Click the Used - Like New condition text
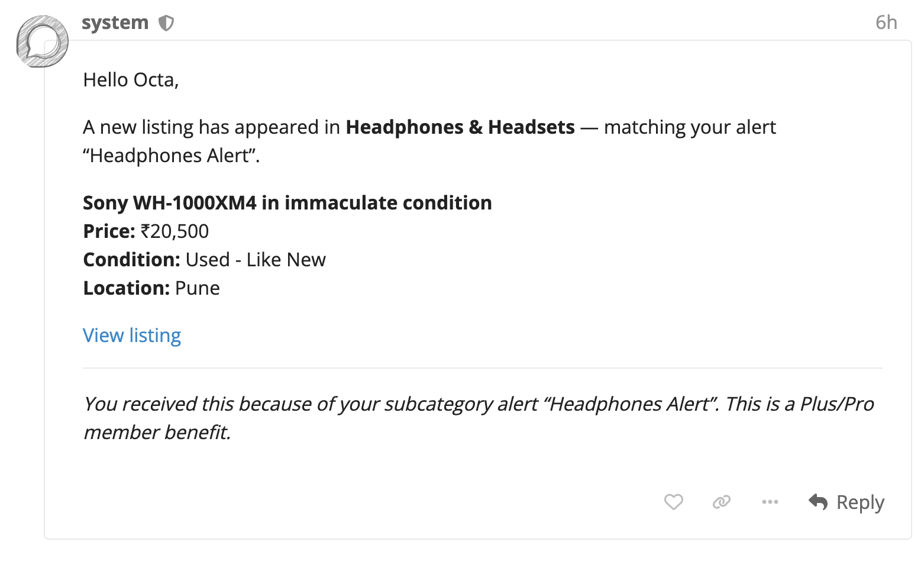The height and width of the screenshot is (561, 924). tap(255, 260)
